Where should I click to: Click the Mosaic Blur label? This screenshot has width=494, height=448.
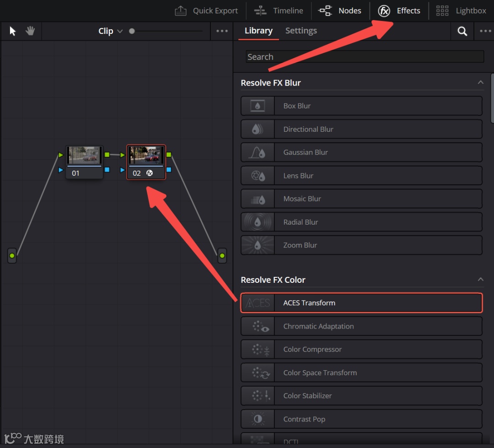[x=302, y=199]
